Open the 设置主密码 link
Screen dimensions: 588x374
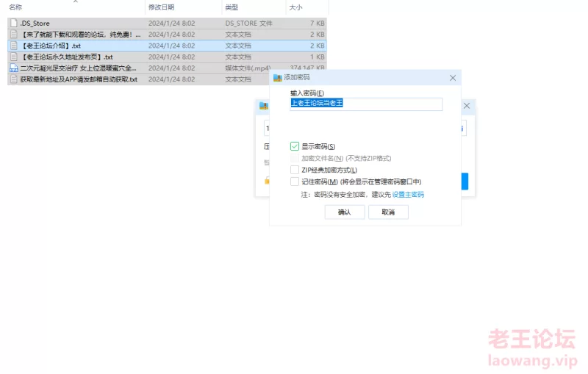tap(408, 195)
